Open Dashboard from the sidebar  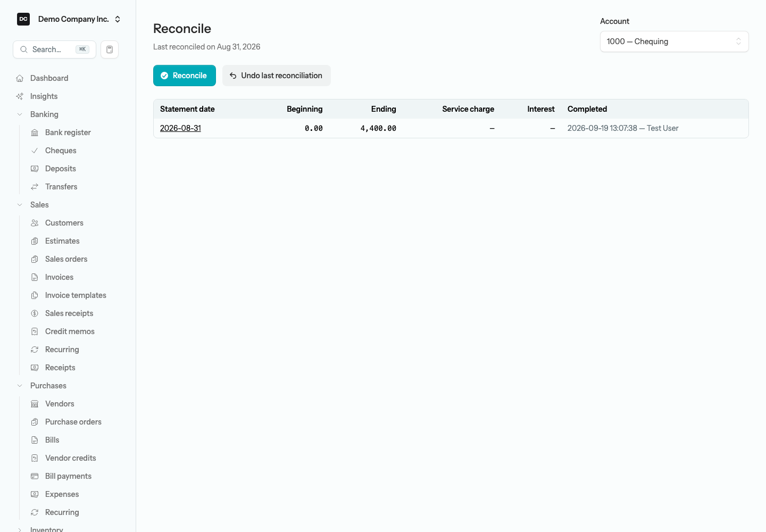click(49, 78)
